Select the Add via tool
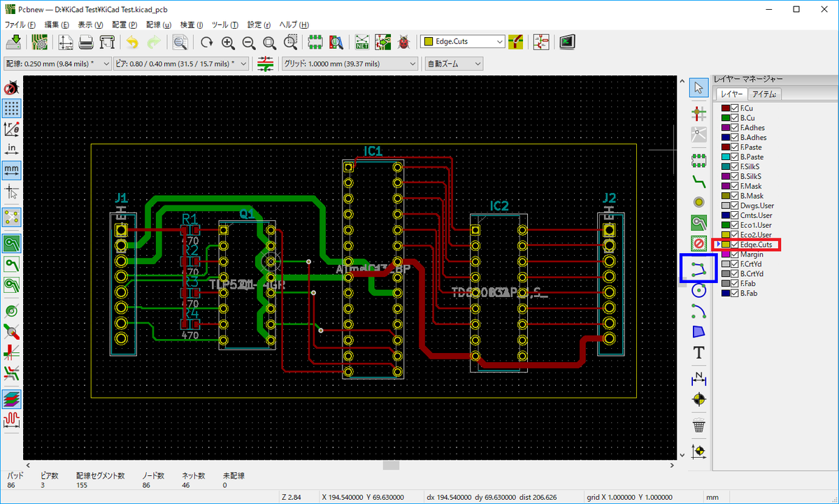839x504 pixels. (x=698, y=203)
